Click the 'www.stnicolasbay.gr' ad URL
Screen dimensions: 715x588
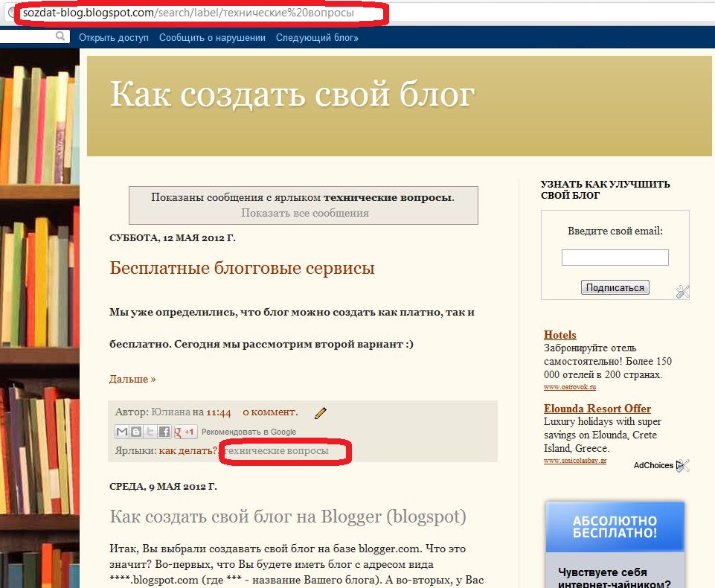pos(575,461)
